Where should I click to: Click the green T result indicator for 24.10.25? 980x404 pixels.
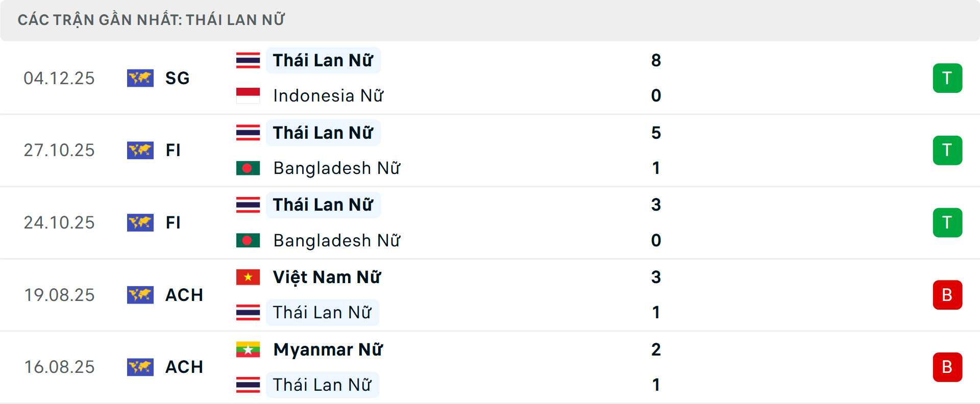click(947, 222)
